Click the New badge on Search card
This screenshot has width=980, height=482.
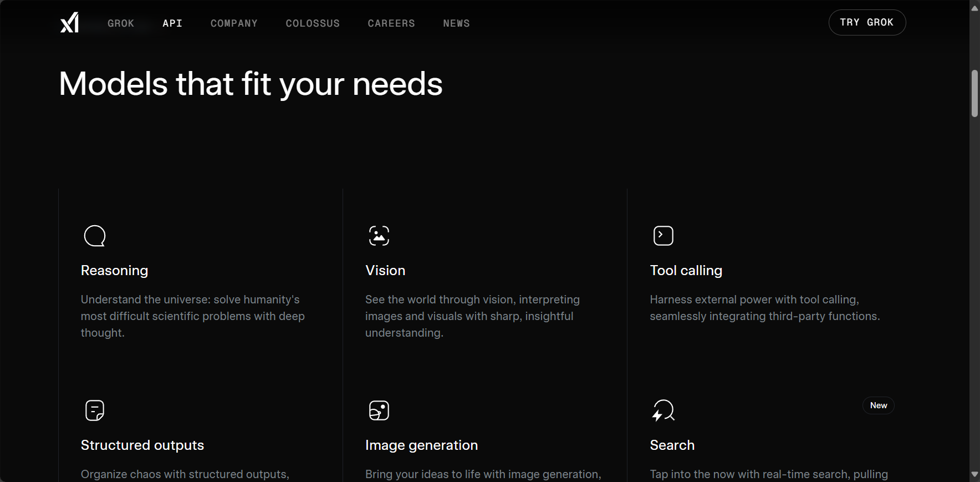click(x=879, y=405)
